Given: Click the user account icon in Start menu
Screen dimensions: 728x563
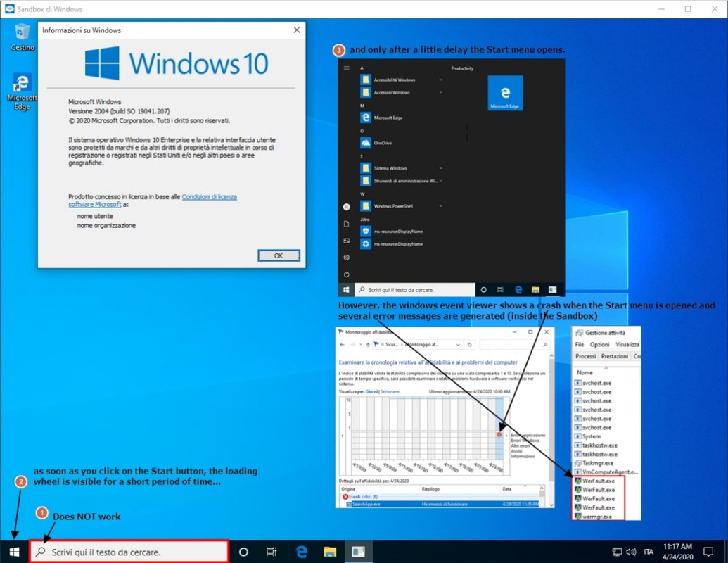Looking at the screenshot, I should coord(346,207).
